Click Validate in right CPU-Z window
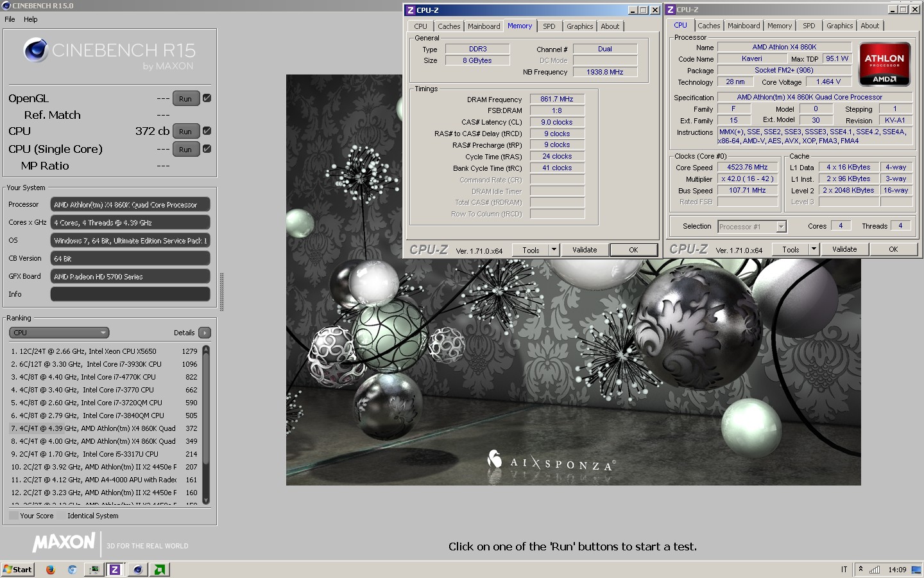 (x=844, y=249)
